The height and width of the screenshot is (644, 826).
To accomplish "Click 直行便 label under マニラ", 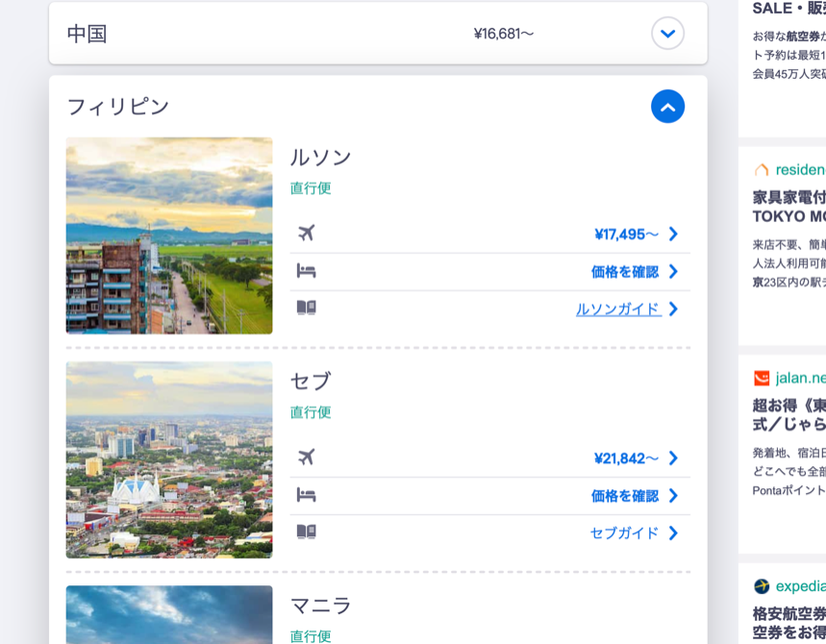I will click(x=311, y=636).
